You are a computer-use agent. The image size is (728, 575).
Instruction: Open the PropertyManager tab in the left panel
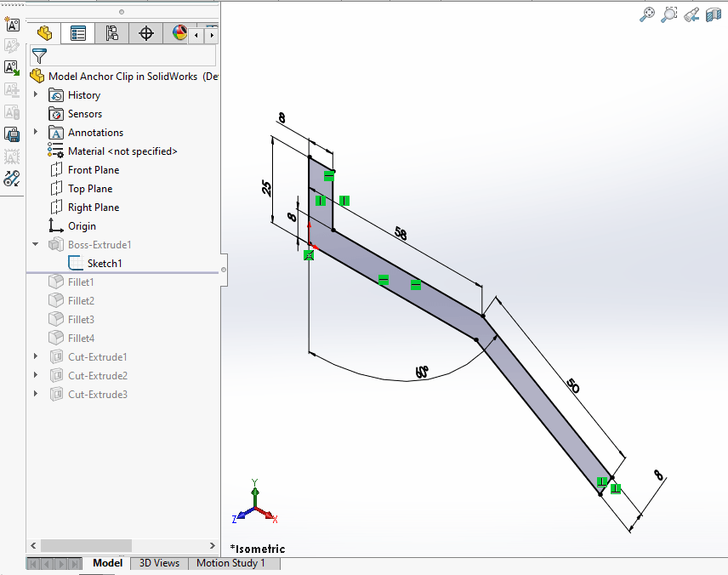[x=79, y=33]
